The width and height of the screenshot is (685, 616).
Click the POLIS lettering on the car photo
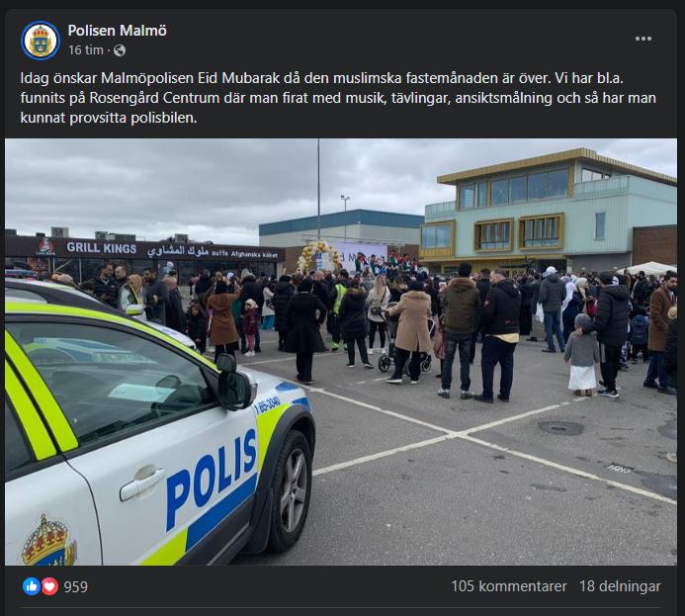[x=211, y=478]
